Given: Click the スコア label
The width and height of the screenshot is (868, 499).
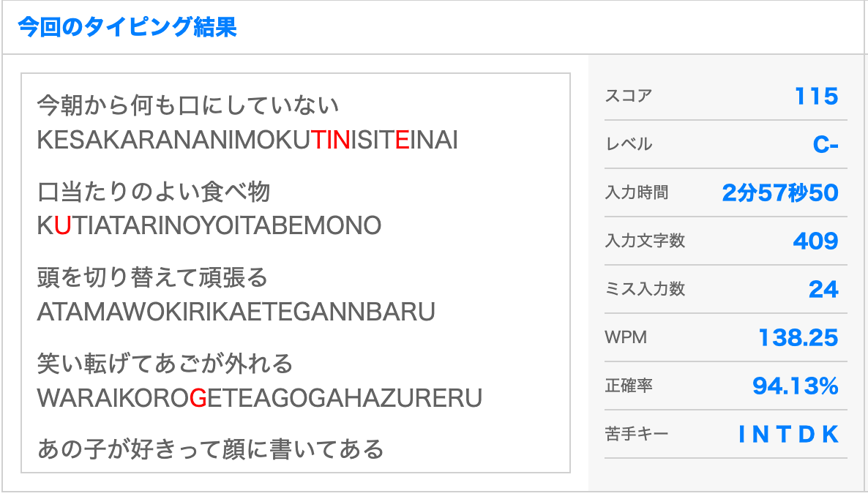Looking at the screenshot, I should (628, 96).
